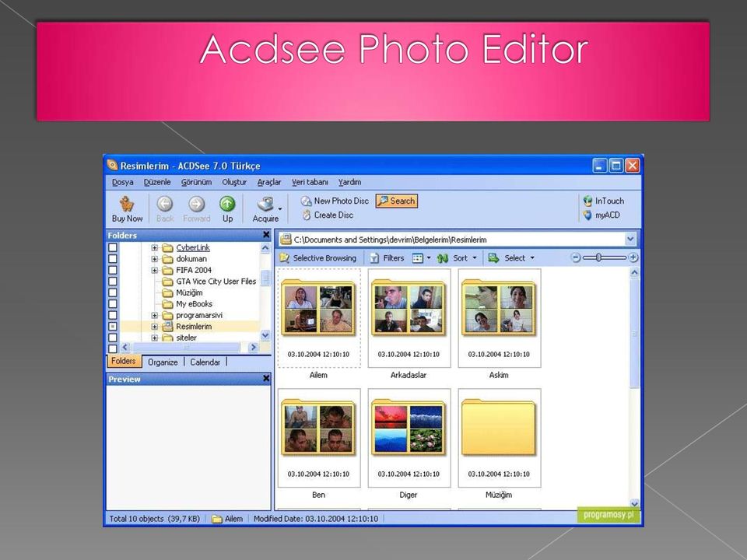Image resolution: width=747 pixels, height=560 pixels.
Task: Click the zoom in plus icon
Action: point(633,257)
